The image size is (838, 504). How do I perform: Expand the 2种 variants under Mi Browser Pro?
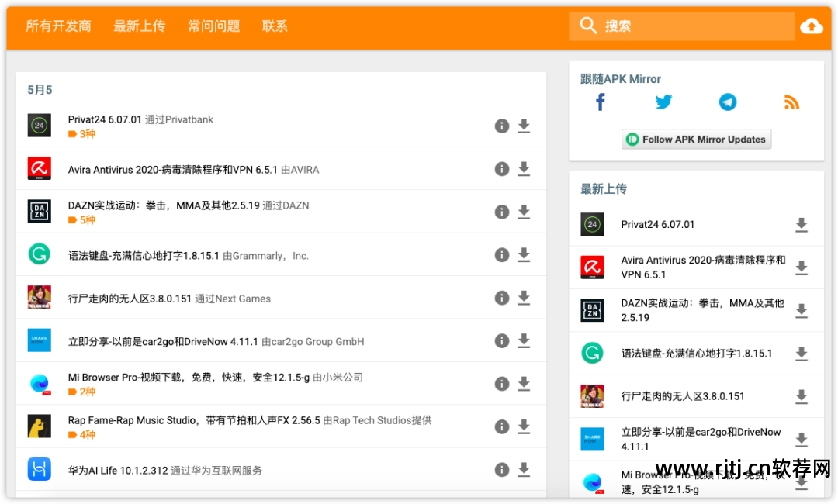click(x=81, y=392)
